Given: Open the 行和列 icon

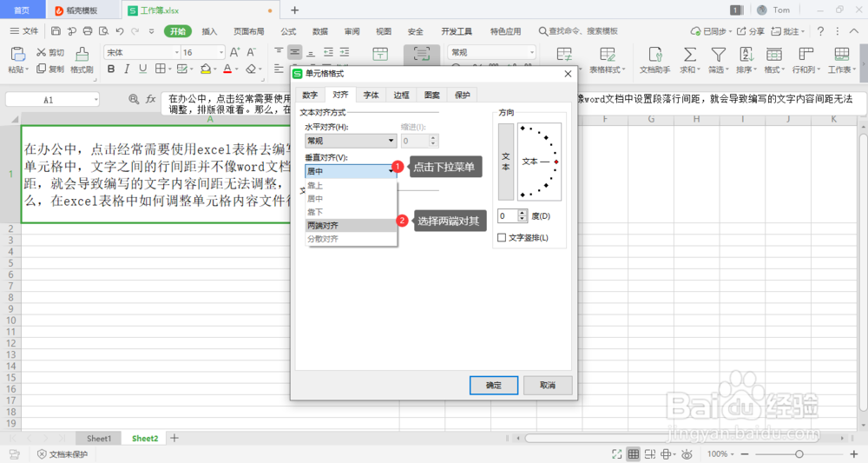Looking at the screenshot, I should 806,60.
